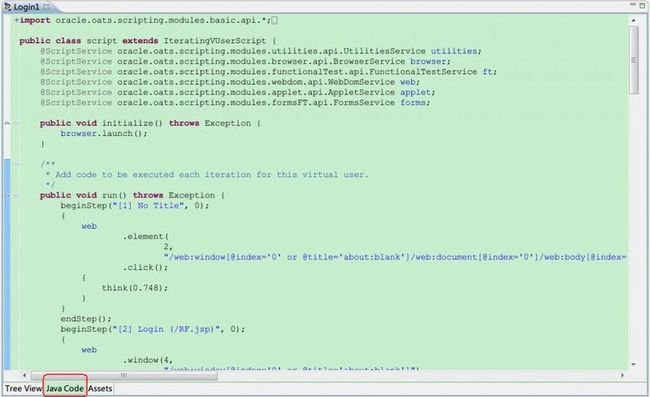Image resolution: width=650 pixels, height=397 pixels.
Task: Click the override marker beside run()
Action: pyautogui.click(x=7, y=195)
